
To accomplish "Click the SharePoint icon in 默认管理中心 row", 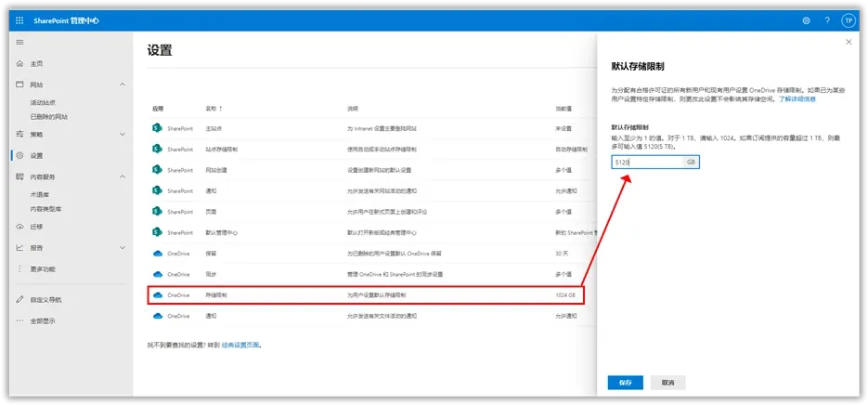I will [x=157, y=233].
